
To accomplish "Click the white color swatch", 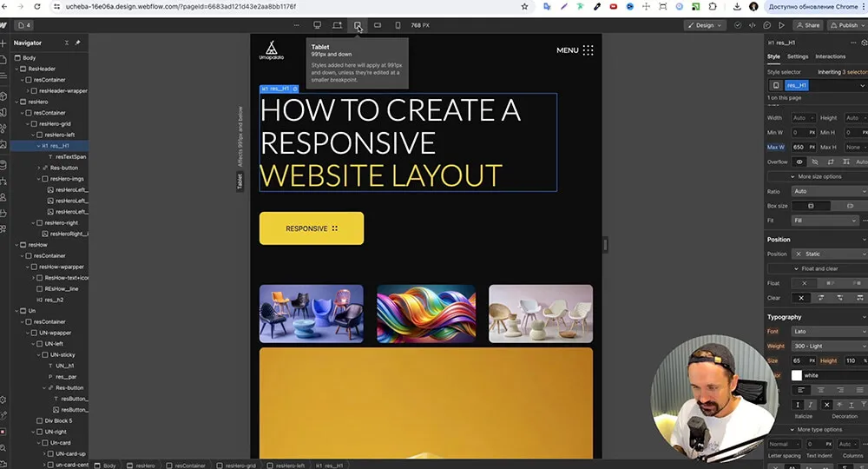I will (x=796, y=375).
